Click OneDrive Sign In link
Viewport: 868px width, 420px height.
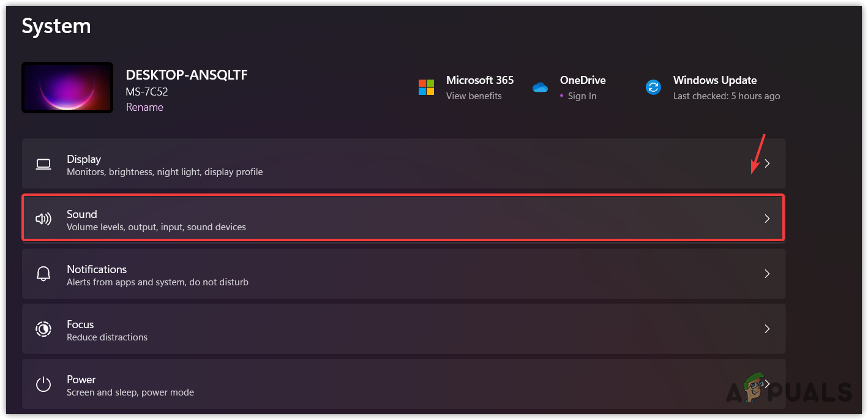582,96
